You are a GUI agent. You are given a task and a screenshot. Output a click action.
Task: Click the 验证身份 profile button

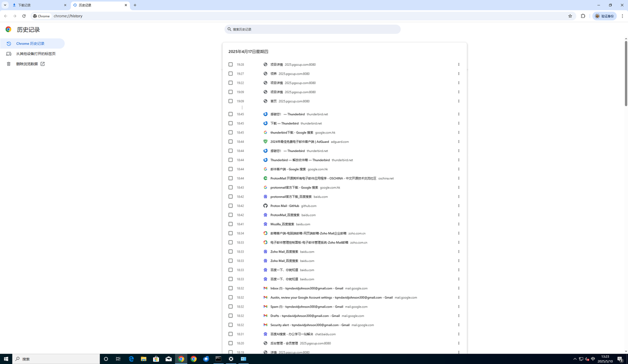(604, 16)
